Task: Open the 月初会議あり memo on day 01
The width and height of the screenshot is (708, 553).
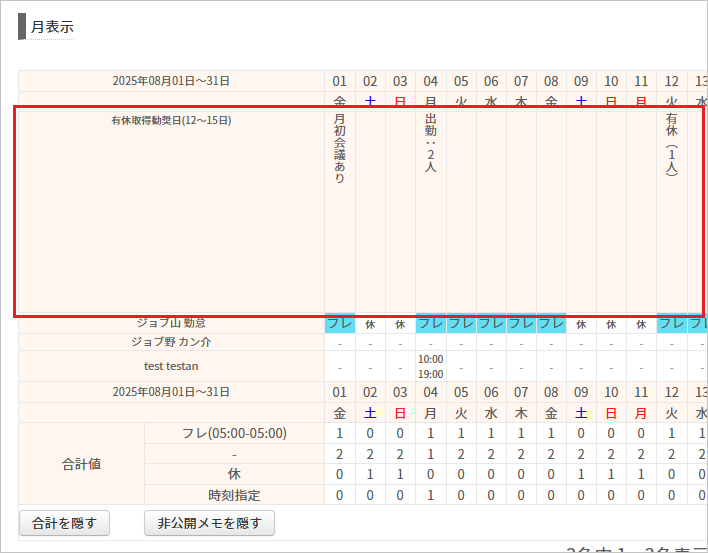Action: pos(340,148)
